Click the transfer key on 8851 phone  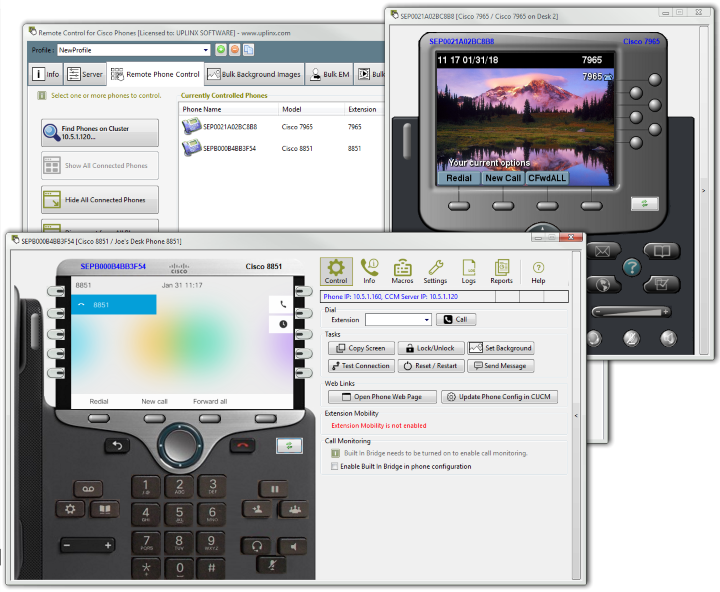(x=258, y=509)
